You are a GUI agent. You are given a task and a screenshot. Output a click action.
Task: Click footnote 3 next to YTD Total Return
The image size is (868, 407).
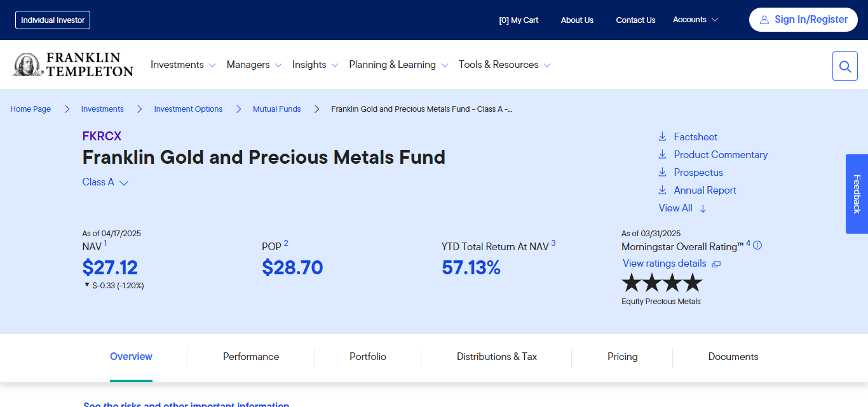tap(553, 243)
